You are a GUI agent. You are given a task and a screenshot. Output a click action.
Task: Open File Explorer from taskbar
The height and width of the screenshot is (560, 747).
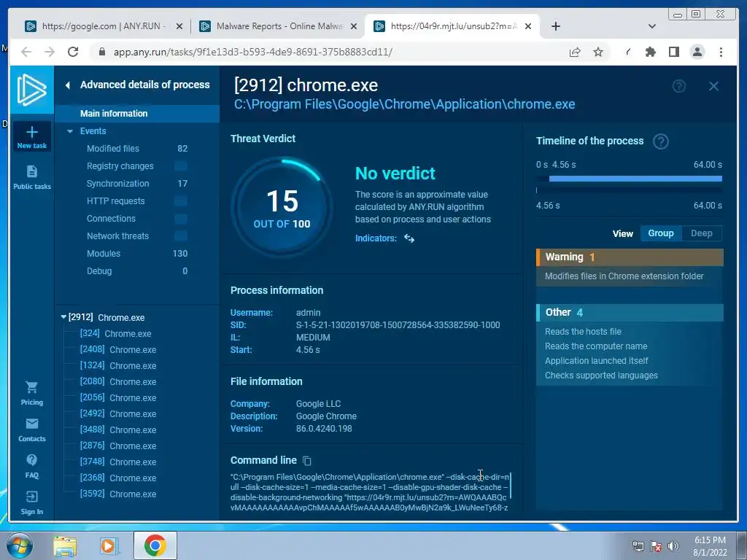click(x=65, y=546)
